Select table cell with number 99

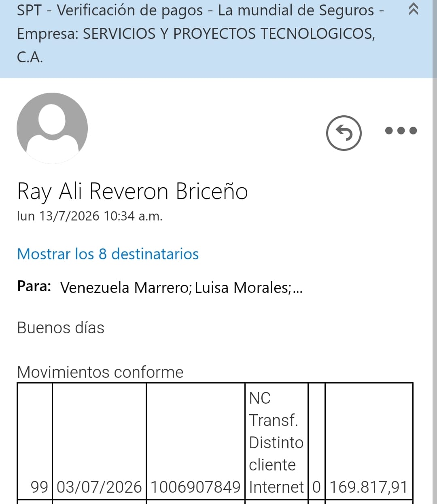(35, 441)
